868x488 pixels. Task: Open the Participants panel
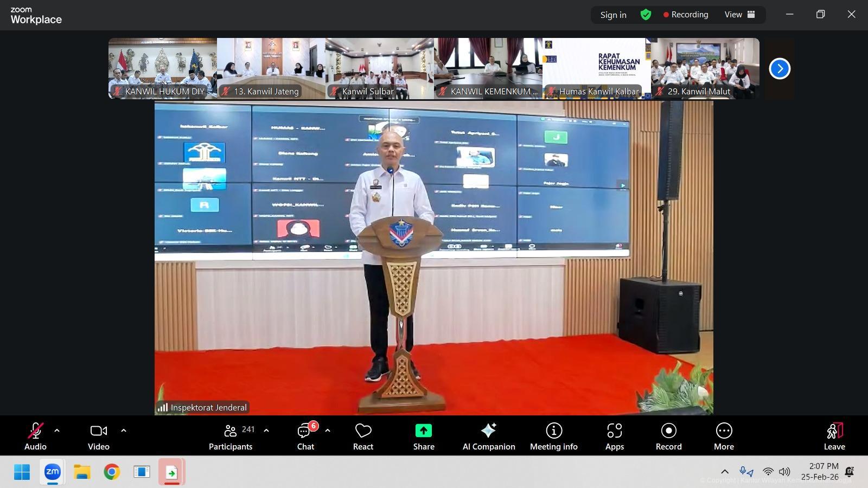(231, 436)
